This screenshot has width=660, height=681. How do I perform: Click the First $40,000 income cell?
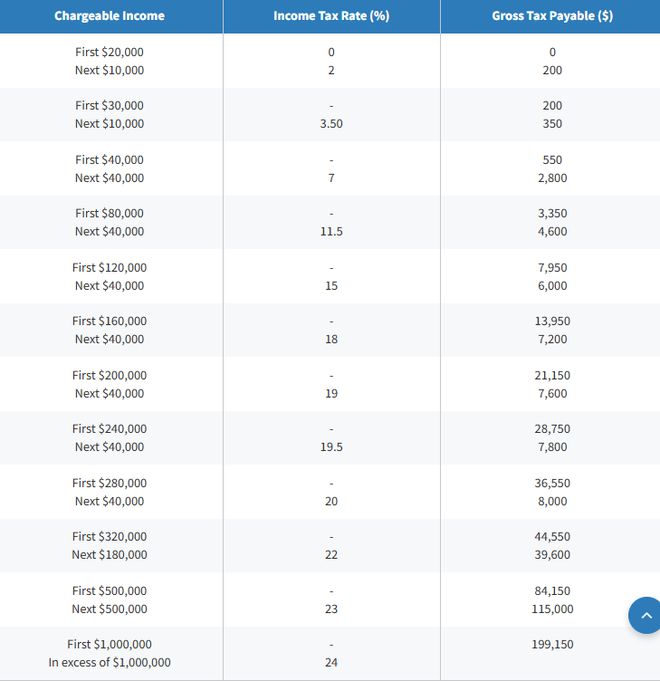point(110,159)
